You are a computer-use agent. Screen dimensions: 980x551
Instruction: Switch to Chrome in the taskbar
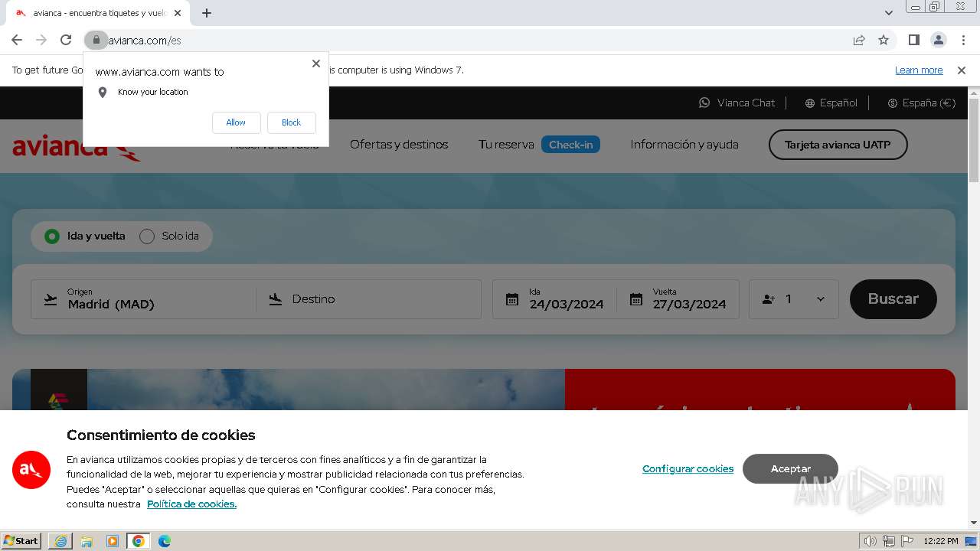[x=139, y=541]
